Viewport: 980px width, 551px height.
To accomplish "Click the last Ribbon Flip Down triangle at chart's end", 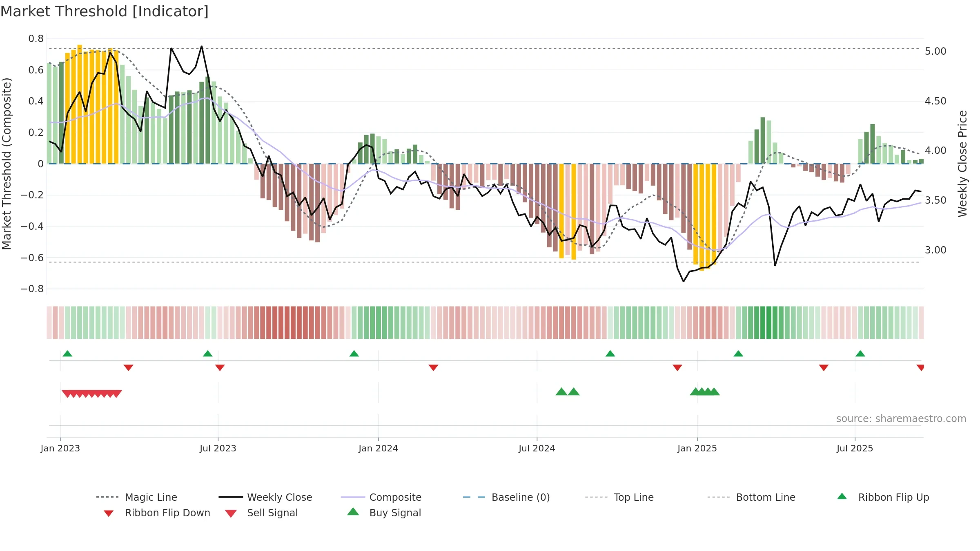I will (x=920, y=368).
